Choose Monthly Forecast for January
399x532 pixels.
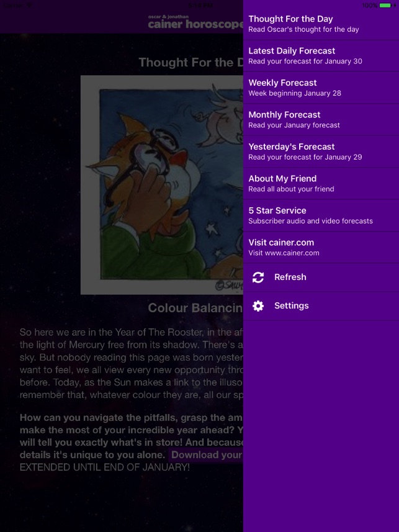[x=321, y=119]
